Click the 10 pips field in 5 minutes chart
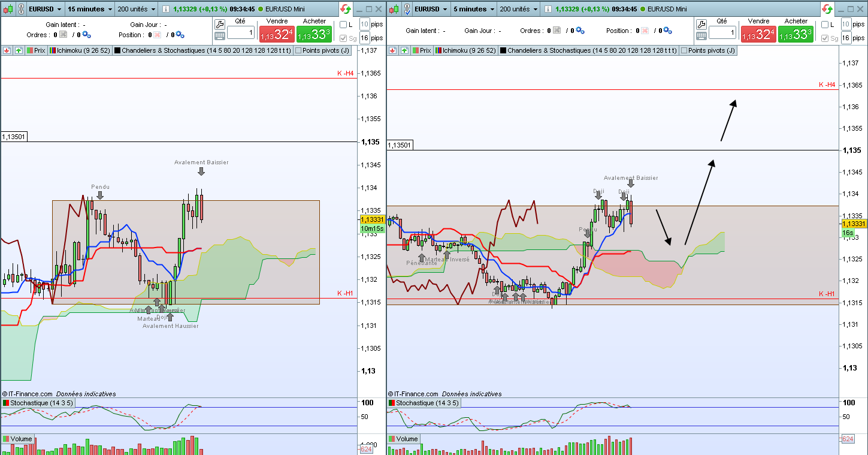 [846, 24]
